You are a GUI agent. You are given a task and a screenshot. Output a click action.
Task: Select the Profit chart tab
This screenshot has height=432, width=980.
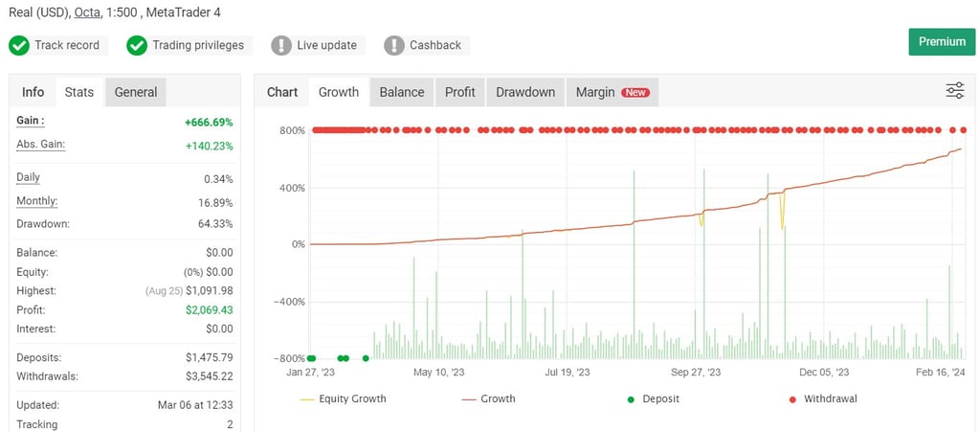460,93
